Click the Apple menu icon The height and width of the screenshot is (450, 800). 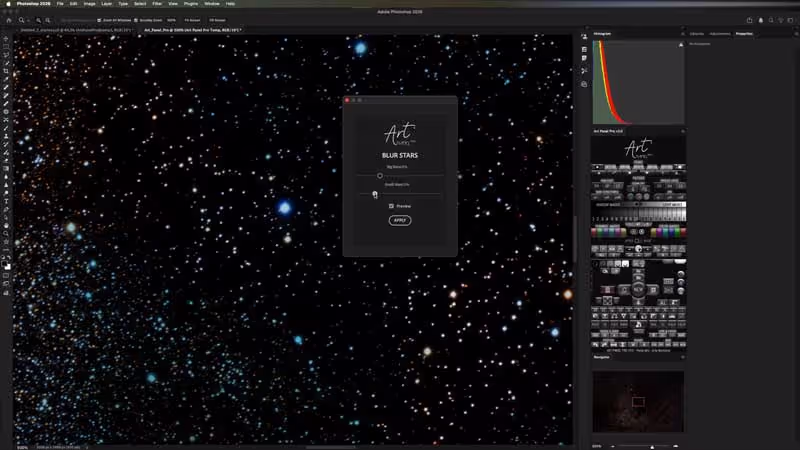tap(8, 4)
